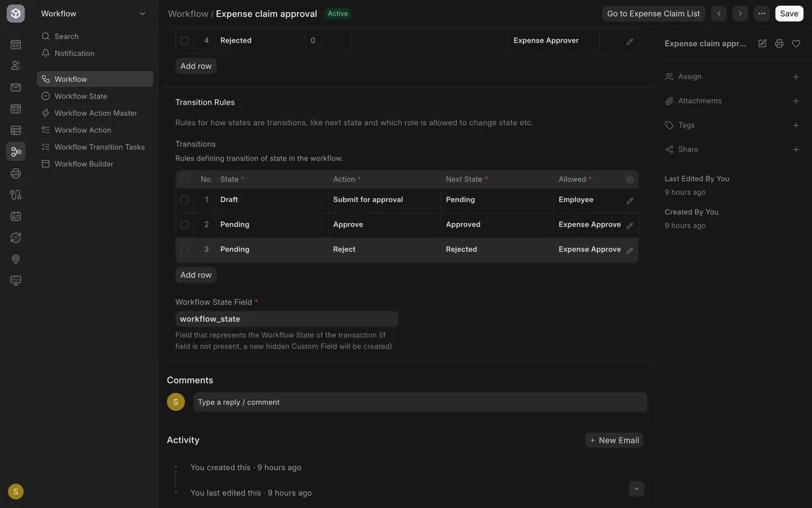812x508 pixels.
Task: Open Workflow Transition Tasks in sidebar
Action: (x=95, y=147)
